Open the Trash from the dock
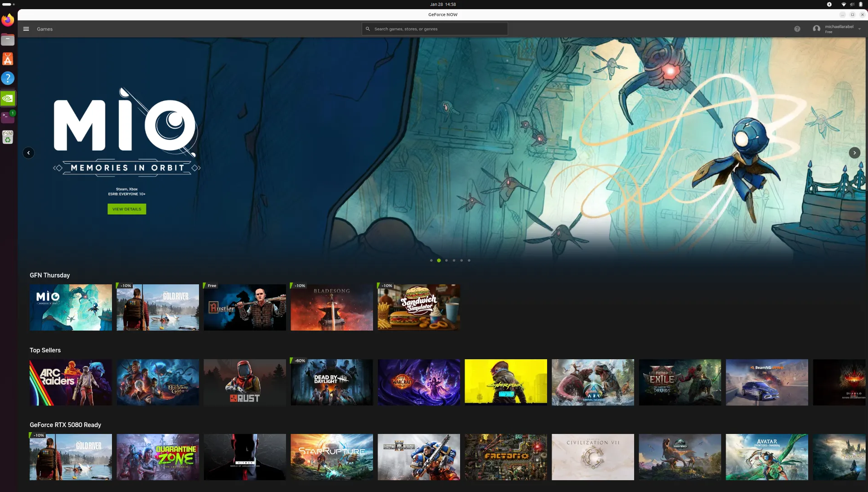868x492 pixels. [8, 137]
